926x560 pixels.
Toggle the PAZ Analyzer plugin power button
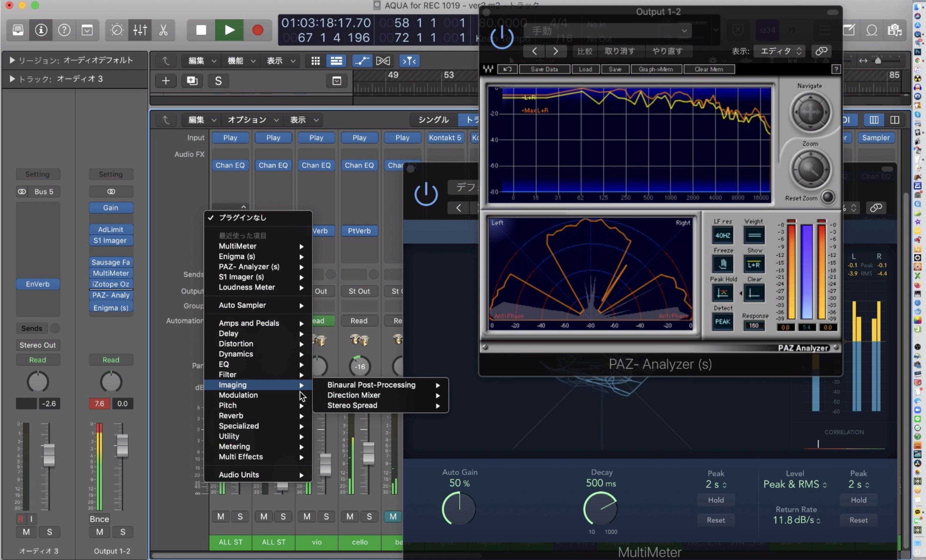click(x=502, y=37)
